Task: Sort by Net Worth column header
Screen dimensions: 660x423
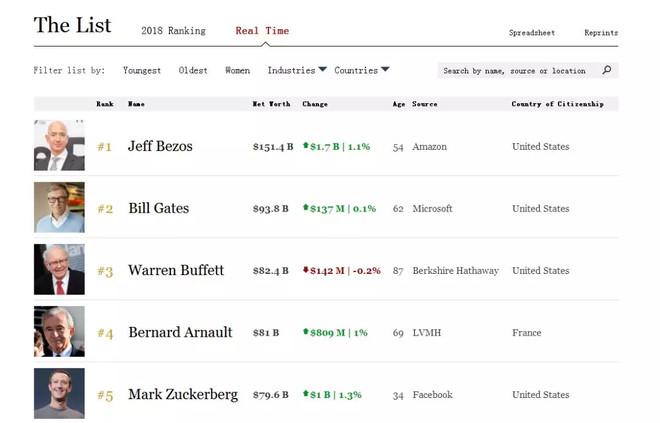Action: [x=271, y=104]
